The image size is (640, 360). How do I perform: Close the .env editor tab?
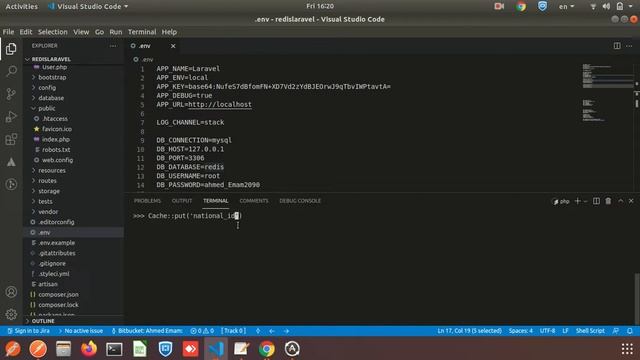[x=173, y=46]
